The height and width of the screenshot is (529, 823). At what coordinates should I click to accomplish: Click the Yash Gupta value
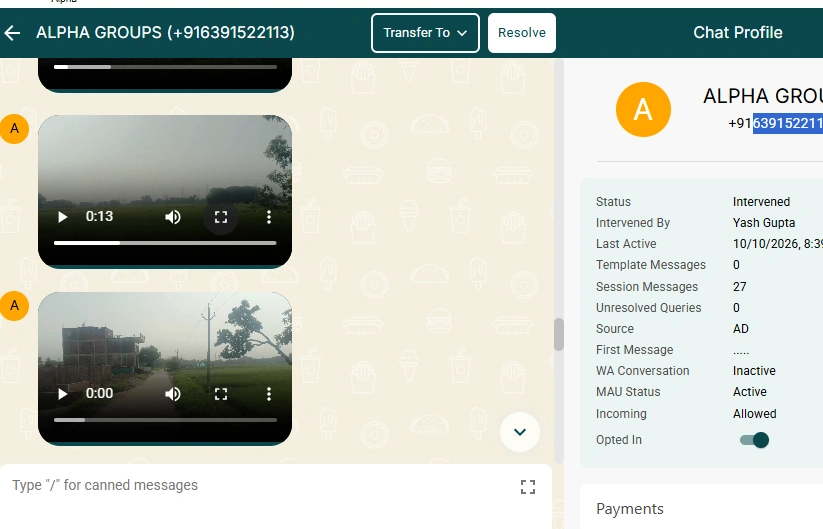[764, 223]
